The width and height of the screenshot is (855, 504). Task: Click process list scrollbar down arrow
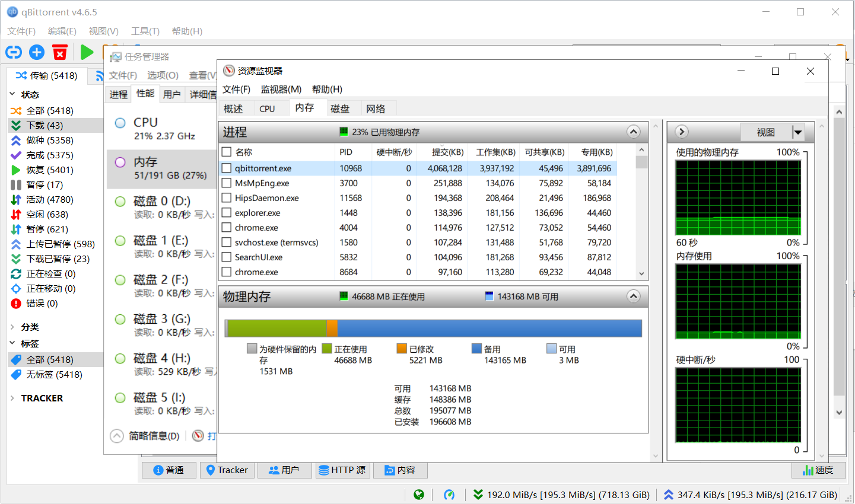(x=641, y=273)
